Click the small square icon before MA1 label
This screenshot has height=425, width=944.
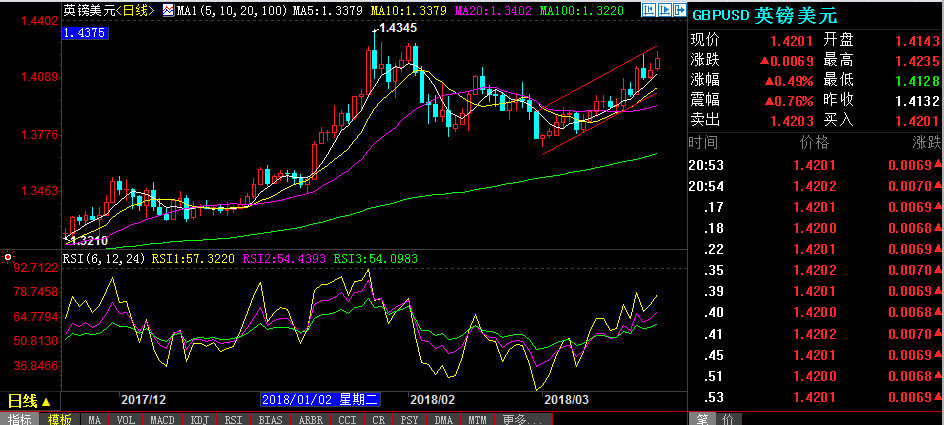click(x=168, y=11)
